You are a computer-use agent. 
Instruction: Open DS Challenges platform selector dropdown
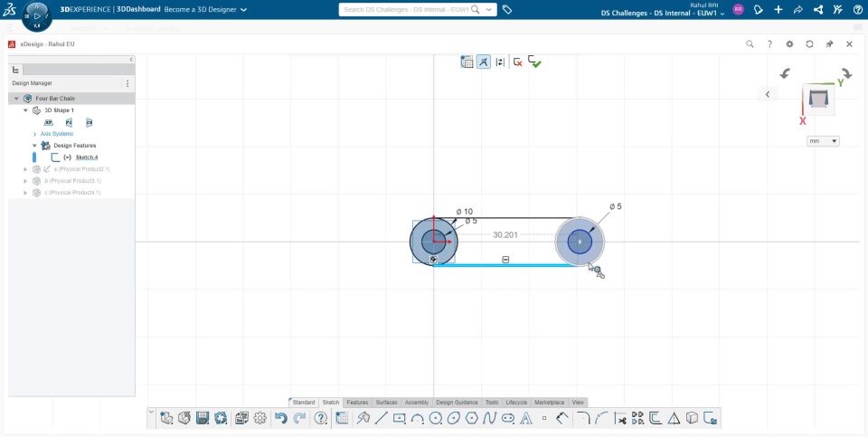click(x=663, y=13)
